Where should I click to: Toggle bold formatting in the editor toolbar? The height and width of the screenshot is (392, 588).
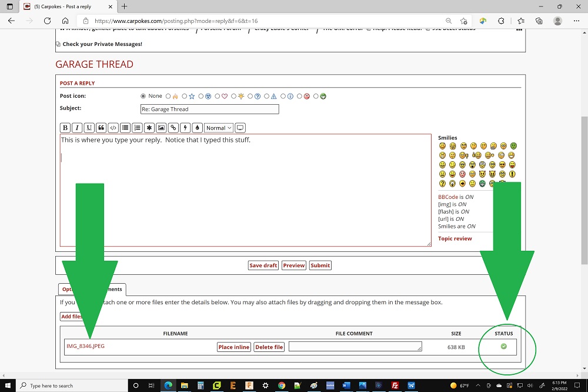pyautogui.click(x=65, y=128)
